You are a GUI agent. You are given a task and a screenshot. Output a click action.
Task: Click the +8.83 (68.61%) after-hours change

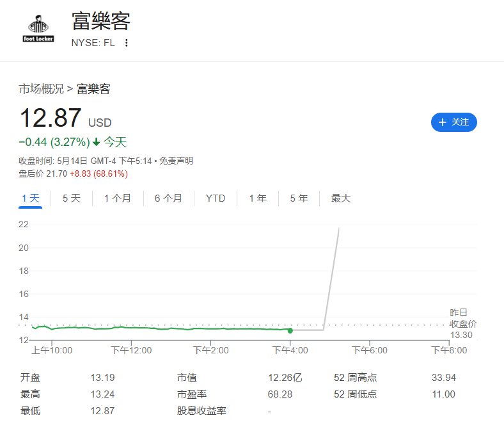[98, 173]
